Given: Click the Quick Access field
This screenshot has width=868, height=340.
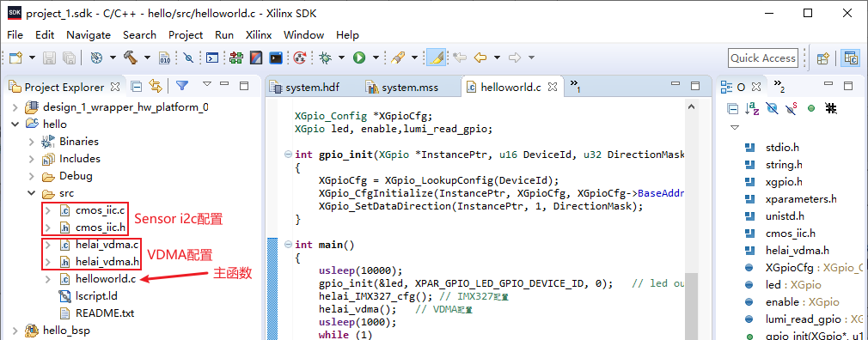Looking at the screenshot, I should pos(763,58).
